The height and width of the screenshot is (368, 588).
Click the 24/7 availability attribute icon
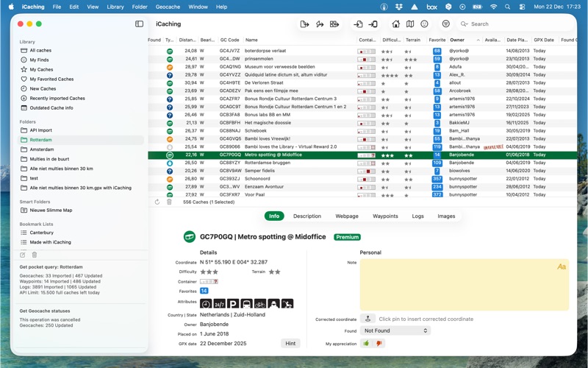click(x=219, y=303)
